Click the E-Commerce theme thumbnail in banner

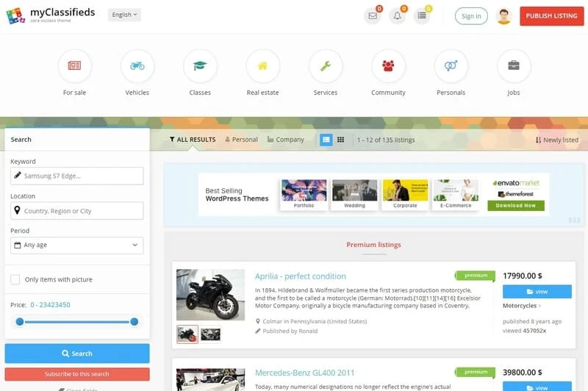pyautogui.click(x=456, y=194)
